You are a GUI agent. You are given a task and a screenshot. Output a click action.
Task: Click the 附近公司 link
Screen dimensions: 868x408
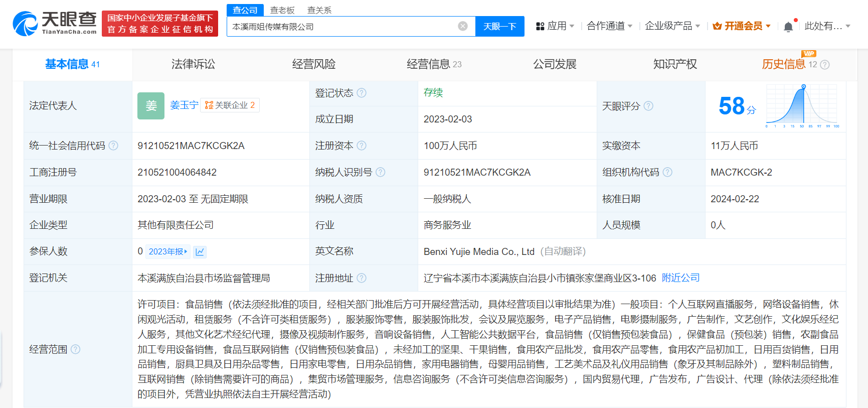(680, 278)
